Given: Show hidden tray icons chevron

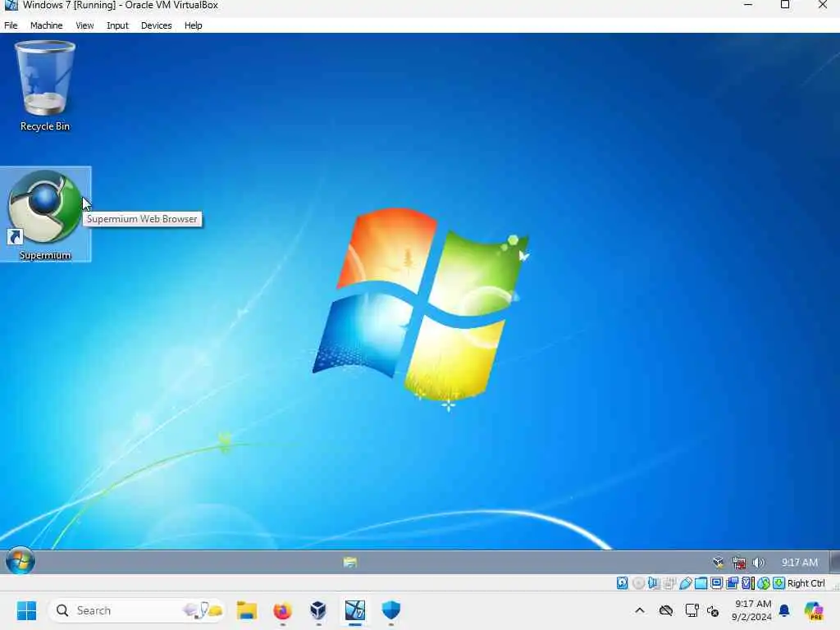Looking at the screenshot, I should 640,610.
